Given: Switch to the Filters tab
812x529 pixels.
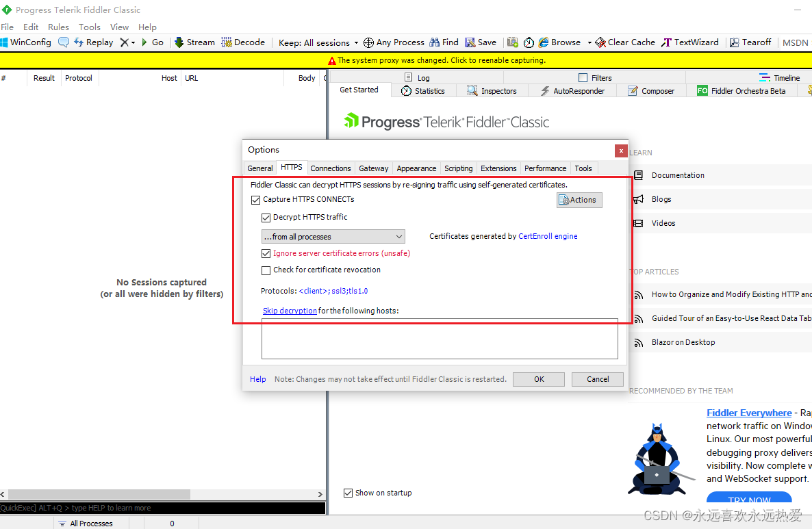Looking at the screenshot, I should coord(595,77).
